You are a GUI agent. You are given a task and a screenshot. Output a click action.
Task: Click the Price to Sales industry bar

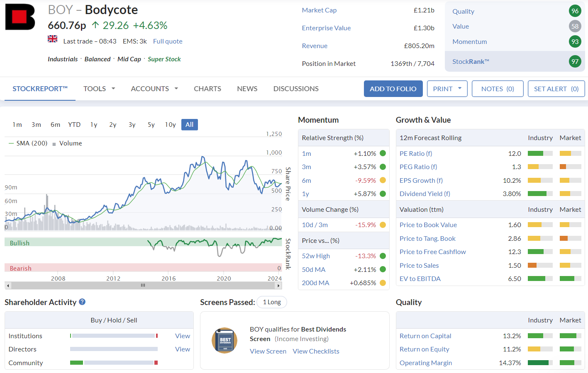540,265
